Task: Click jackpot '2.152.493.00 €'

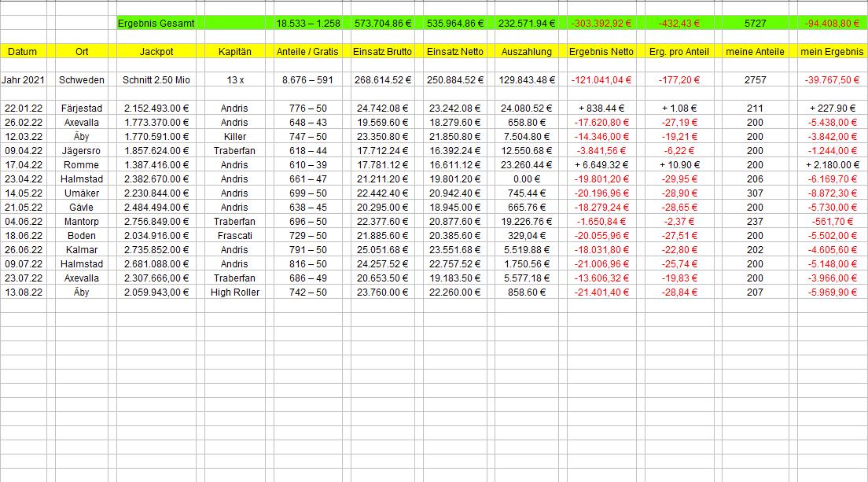Action: 156,108
